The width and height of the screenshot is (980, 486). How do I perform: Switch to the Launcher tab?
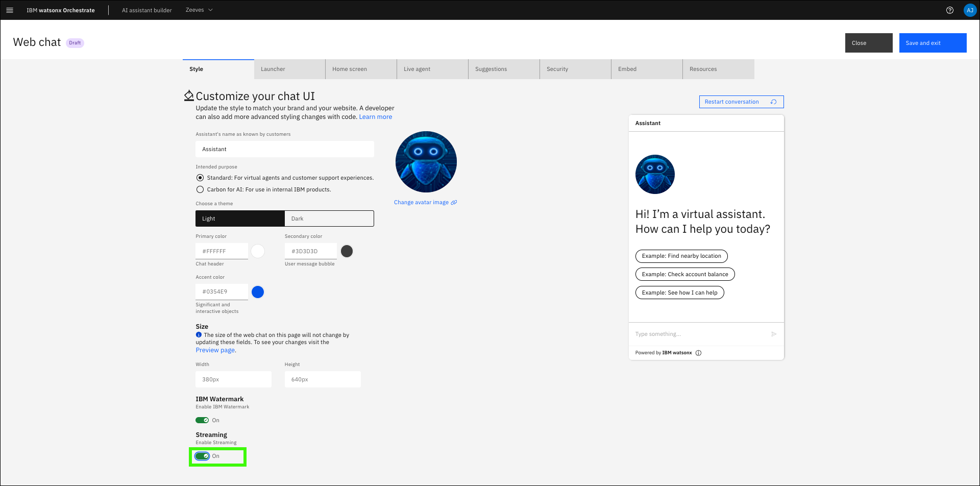coord(289,69)
